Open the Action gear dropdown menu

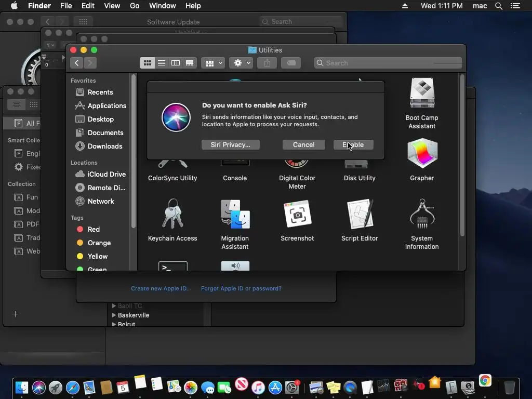[x=241, y=63]
